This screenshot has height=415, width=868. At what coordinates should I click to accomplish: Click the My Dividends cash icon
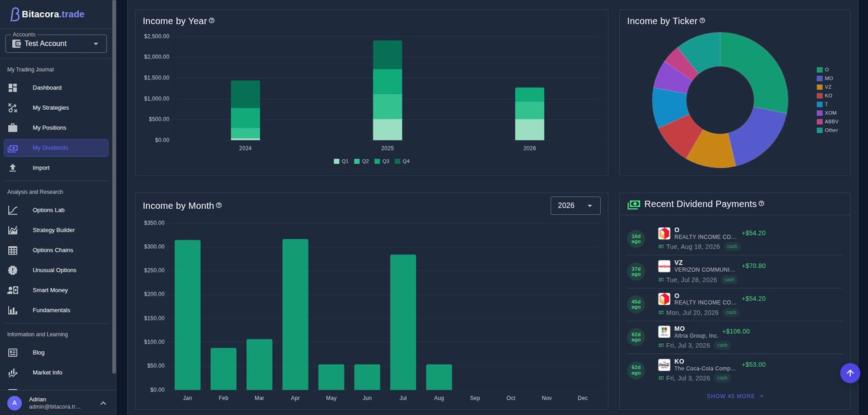click(x=13, y=148)
